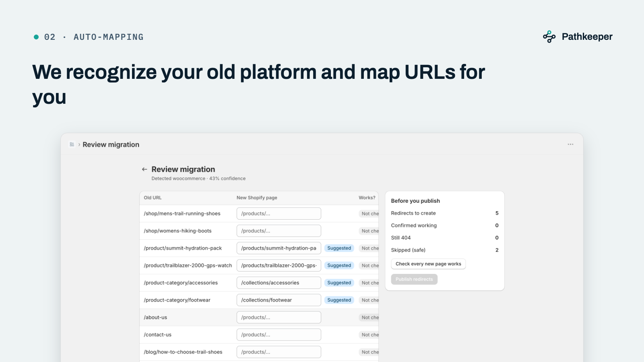This screenshot has height=362, width=644.
Task: Edit the /collections/accessories field
Action: click(x=279, y=283)
